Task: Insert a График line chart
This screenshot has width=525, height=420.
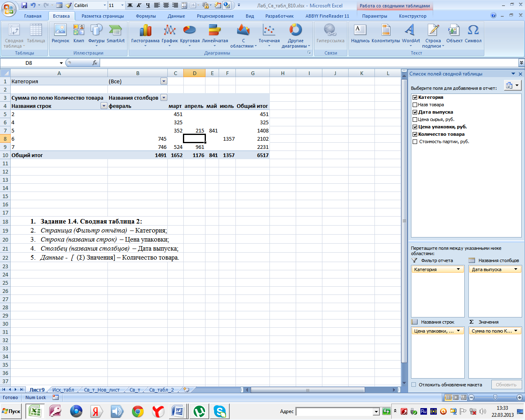Action: point(169,35)
